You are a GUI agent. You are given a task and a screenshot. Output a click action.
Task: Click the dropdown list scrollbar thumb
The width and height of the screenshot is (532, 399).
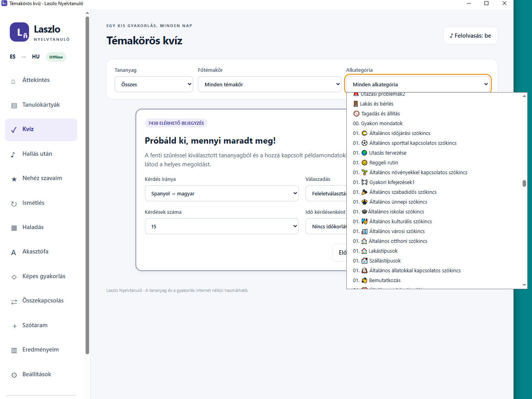pyautogui.click(x=524, y=183)
